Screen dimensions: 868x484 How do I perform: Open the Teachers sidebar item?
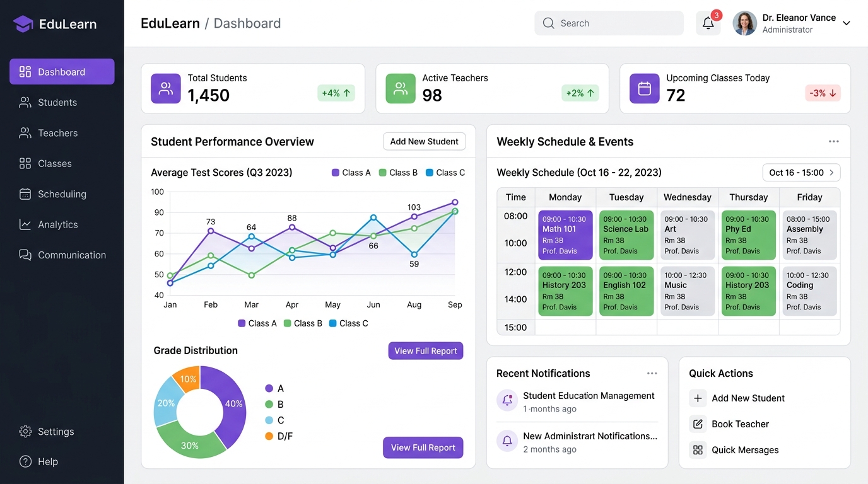[x=62, y=133]
